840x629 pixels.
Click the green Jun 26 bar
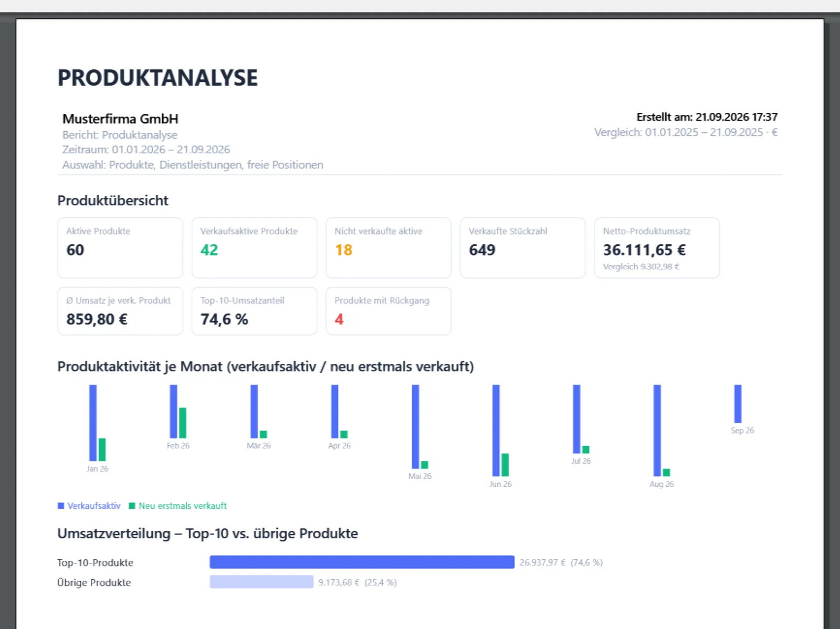pyautogui.click(x=505, y=465)
